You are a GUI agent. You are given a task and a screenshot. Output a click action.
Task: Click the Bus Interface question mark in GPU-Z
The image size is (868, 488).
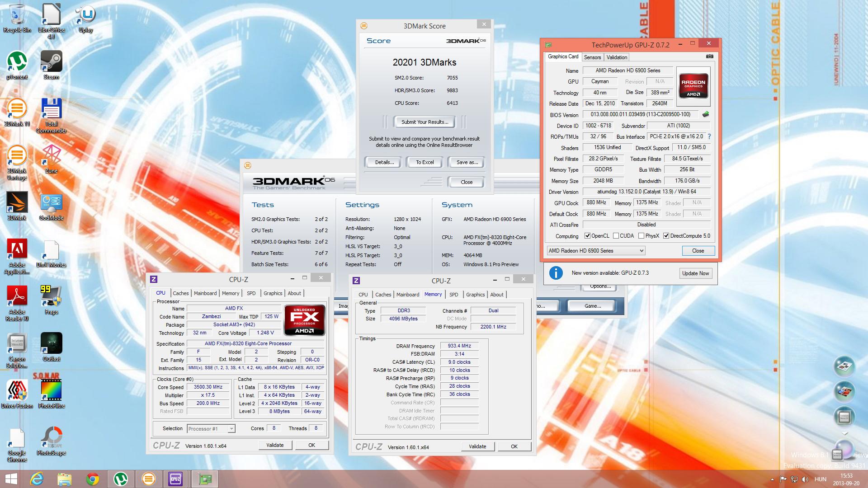709,136
